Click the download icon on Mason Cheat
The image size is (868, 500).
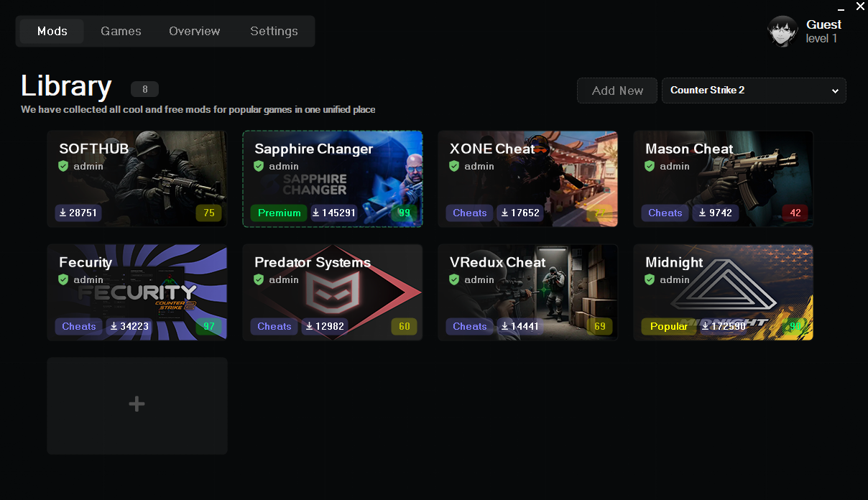tap(701, 213)
